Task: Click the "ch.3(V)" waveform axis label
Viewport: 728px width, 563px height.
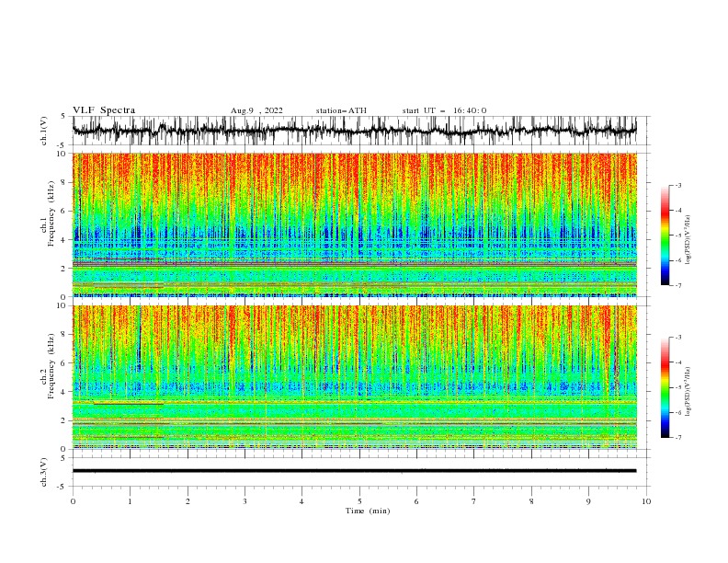Action: tap(44, 472)
